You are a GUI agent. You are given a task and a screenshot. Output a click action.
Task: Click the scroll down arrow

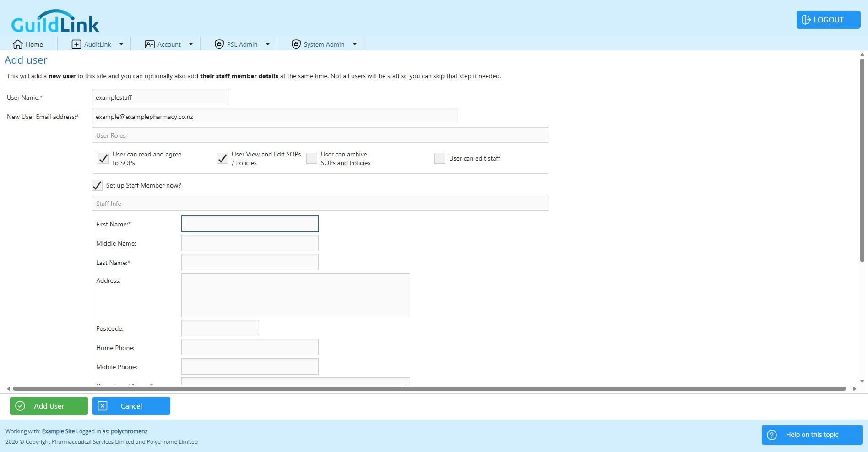[x=862, y=381]
